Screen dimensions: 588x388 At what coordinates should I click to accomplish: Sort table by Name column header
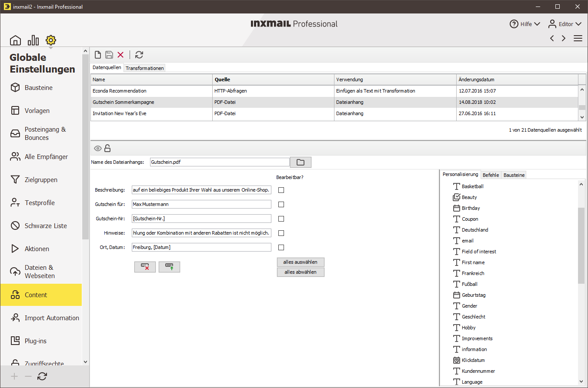coord(151,80)
